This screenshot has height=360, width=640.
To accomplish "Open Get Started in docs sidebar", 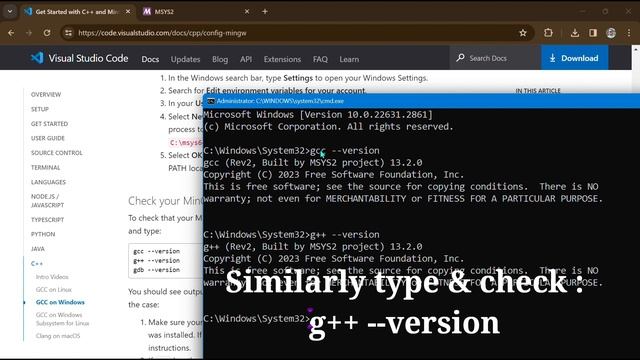I will click(49, 124).
